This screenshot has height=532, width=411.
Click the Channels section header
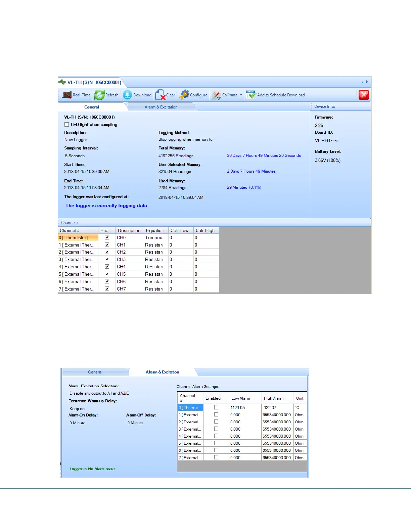[x=214, y=222]
